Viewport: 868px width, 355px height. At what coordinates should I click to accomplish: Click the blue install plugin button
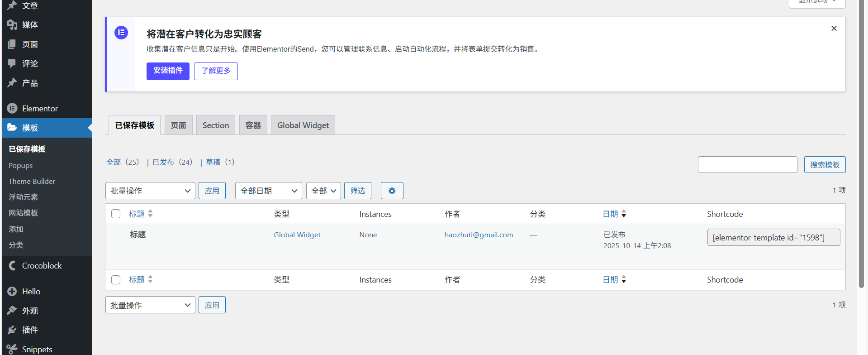pos(168,71)
